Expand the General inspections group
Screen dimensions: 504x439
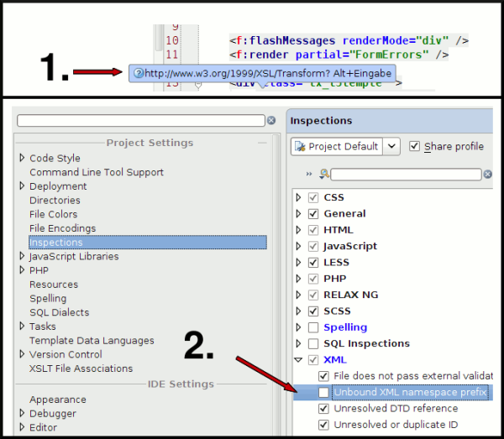pyautogui.click(x=298, y=213)
